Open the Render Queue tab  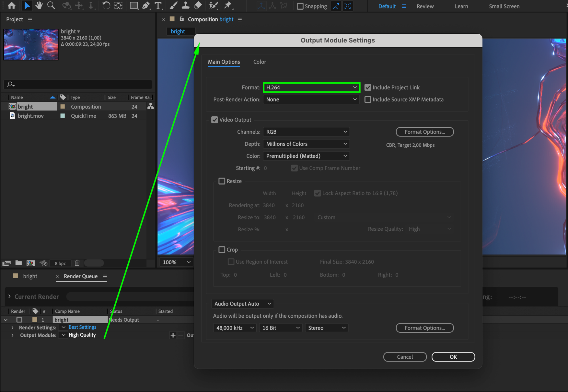[81, 276]
